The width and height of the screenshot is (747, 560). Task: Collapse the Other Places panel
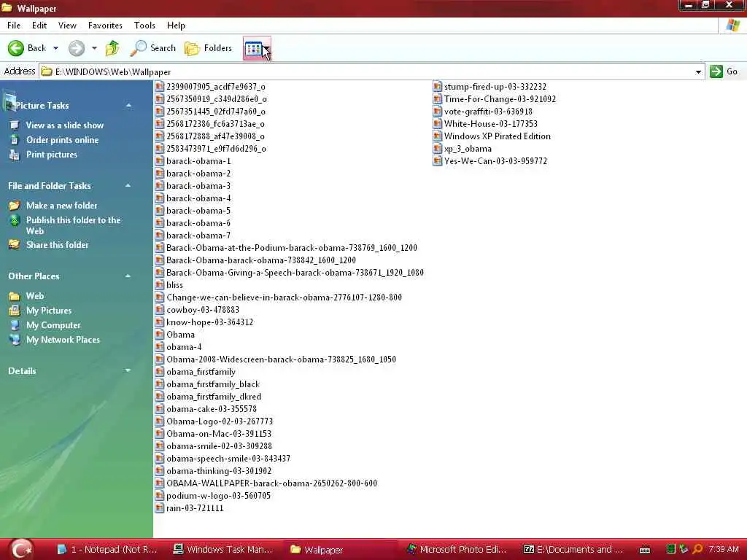(128, 276)
